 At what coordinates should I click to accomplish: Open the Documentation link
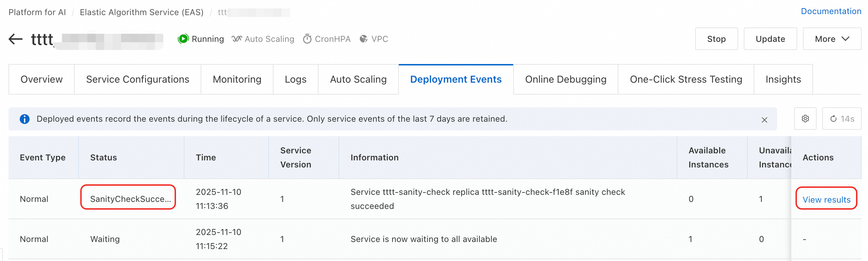pos(831,11)
